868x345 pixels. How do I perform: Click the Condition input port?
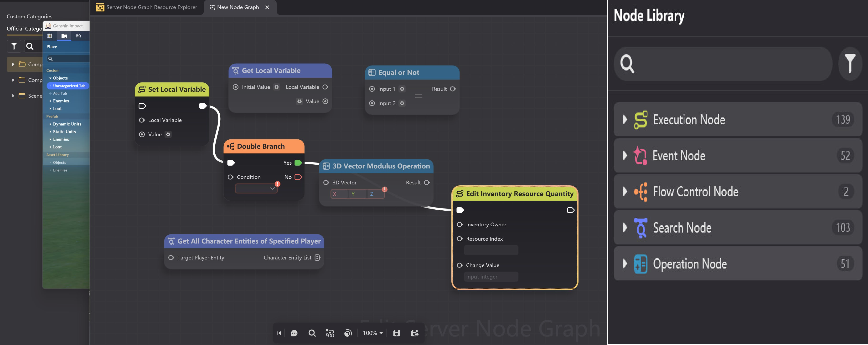(x=231, y=177)
